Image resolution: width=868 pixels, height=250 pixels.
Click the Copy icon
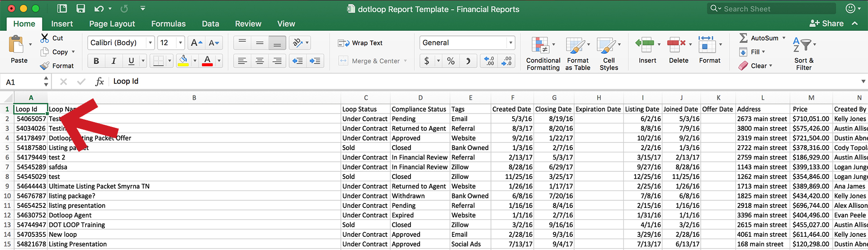44,52
